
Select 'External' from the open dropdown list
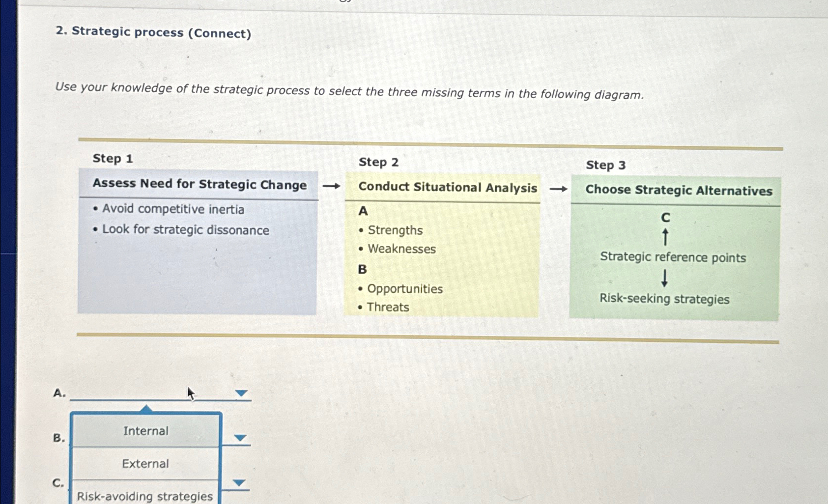pos(145,464)
